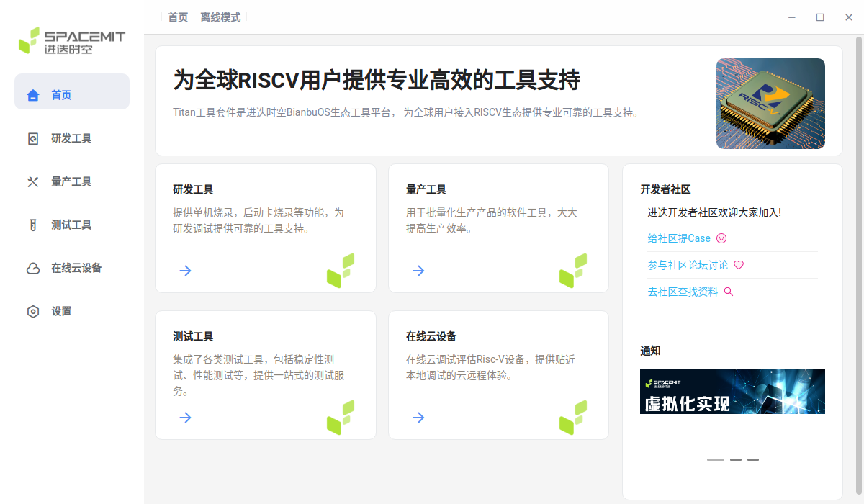
Task: Click the headline 为全球RISCV用户提供专业高效的工具支持
Action: [x=377, y=80]
